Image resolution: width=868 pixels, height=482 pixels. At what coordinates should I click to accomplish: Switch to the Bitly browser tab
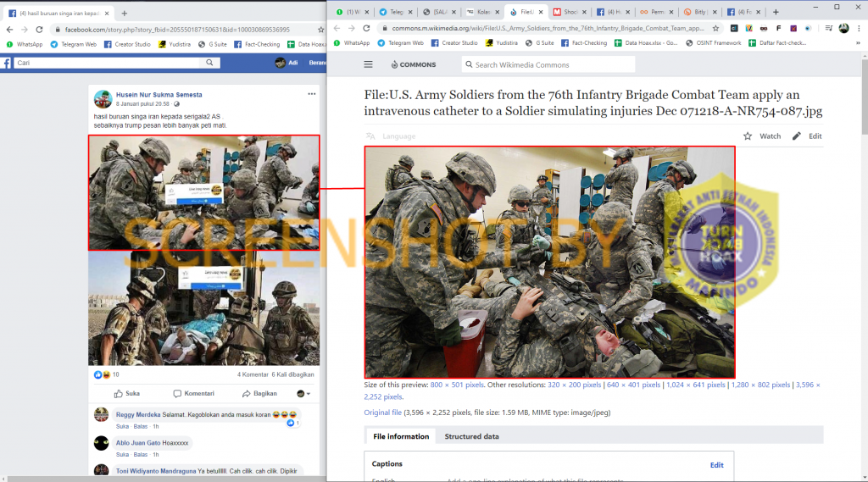click(x=699, y=12)
